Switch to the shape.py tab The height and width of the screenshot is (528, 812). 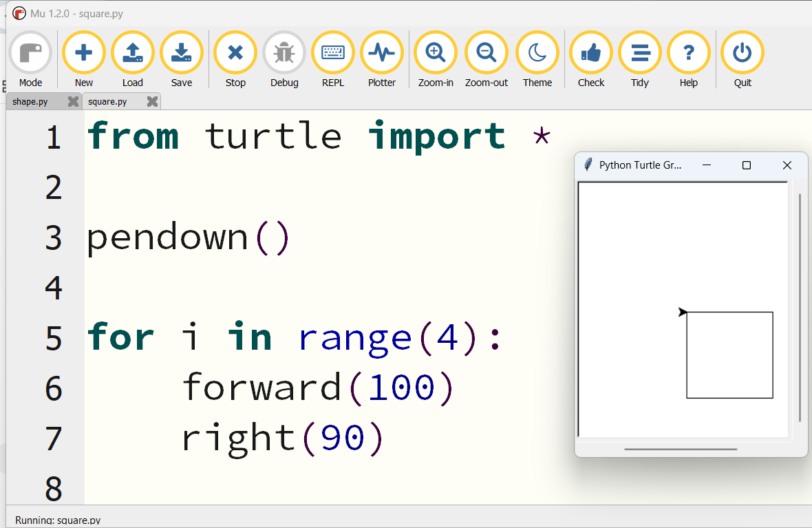[30, 102]
